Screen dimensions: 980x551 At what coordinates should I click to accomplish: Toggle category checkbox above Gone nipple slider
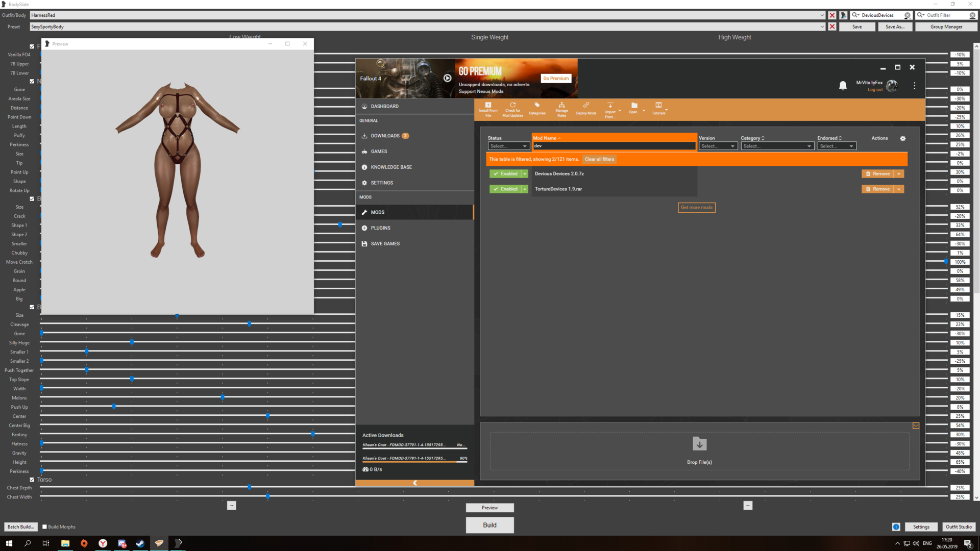pyautogui.click(x=32, y=81)
